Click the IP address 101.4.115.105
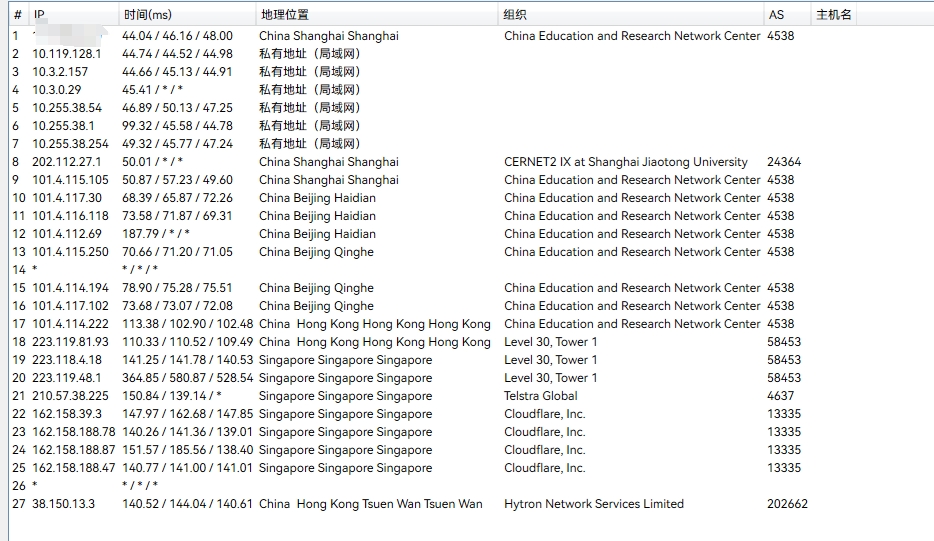Image resolution: width=934 pixels, height=541 pixels. pos(71,180)
